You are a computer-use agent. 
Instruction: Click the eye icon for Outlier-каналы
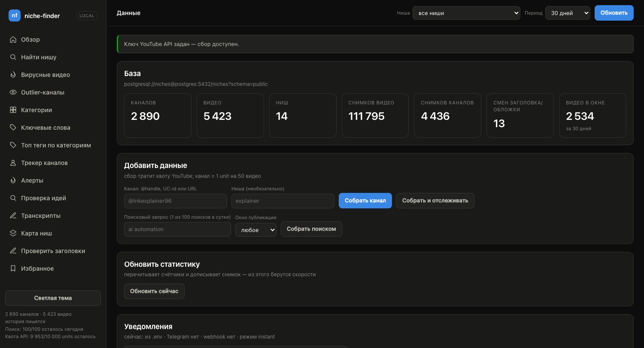click(13, 92)
